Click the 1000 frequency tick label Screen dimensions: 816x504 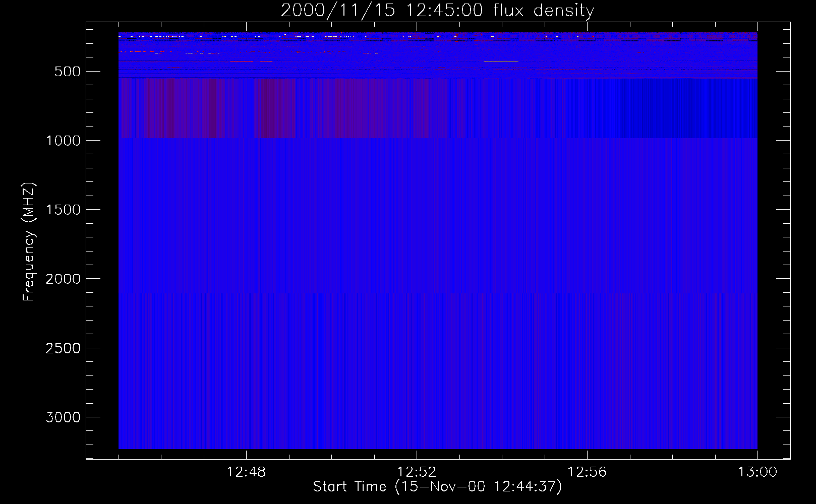click(63, 141)
